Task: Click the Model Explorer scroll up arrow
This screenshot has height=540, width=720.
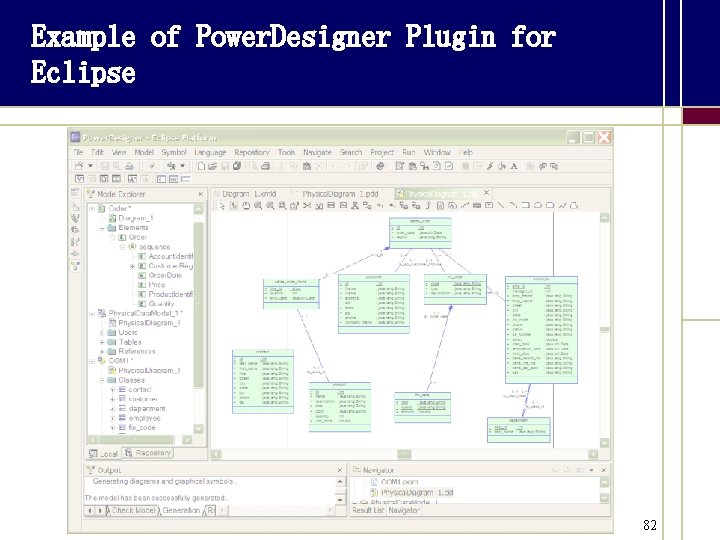Action: pyautogui.click(x=198, y=210)
